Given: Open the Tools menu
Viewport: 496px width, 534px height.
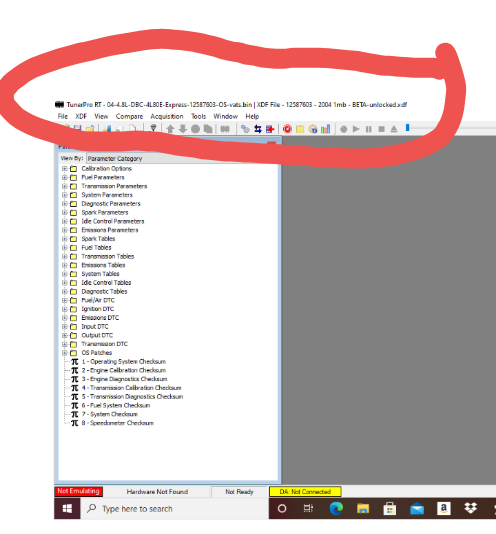Looking at the screenshot, I should (x=199, y=116).
